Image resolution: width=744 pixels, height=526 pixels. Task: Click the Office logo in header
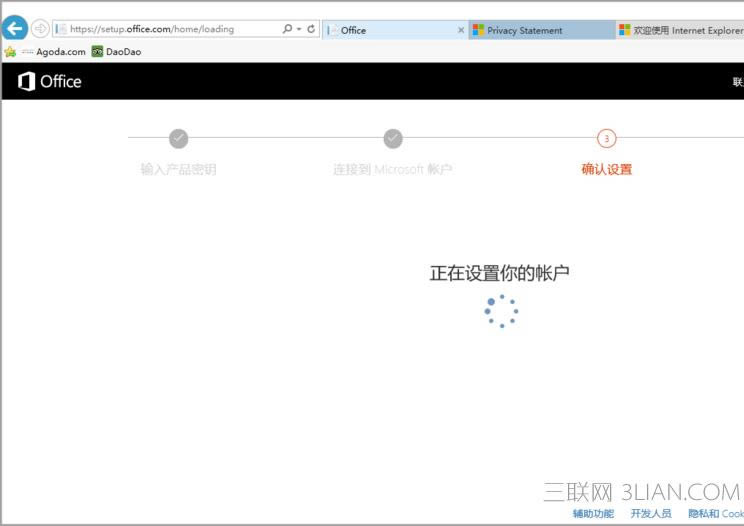point(49,81)
